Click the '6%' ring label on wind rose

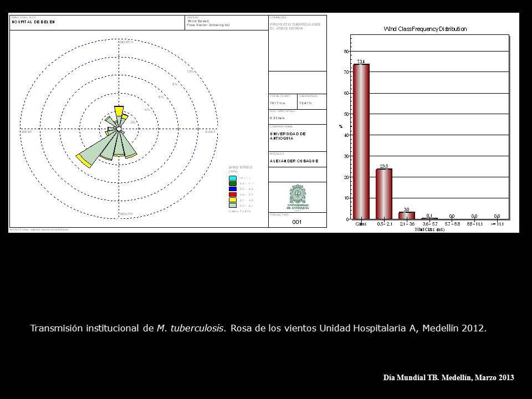(x=161, y=97)
